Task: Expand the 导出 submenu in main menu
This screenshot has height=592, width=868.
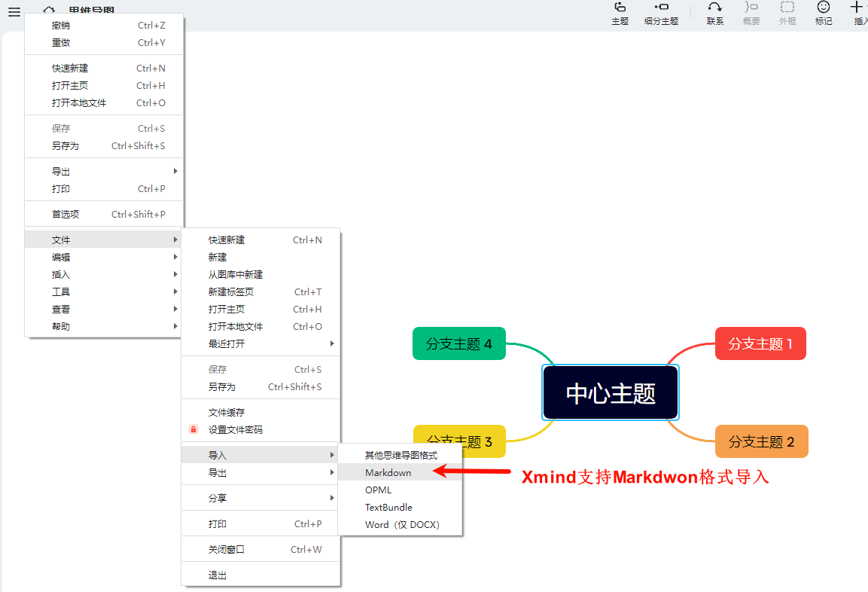Action: 104,171
